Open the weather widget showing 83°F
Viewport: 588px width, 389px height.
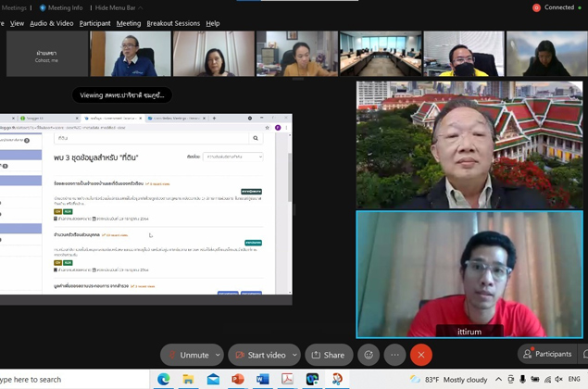(449, 380)
